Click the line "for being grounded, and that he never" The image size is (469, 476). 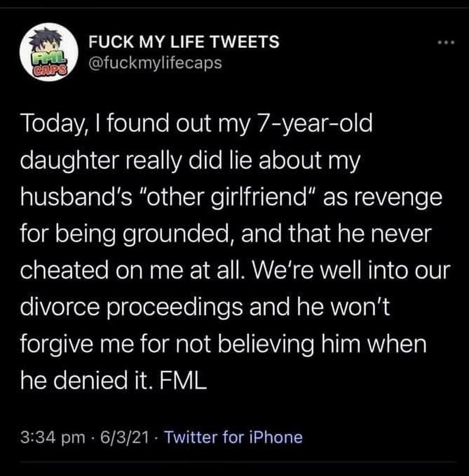click(x=226, y=234)
